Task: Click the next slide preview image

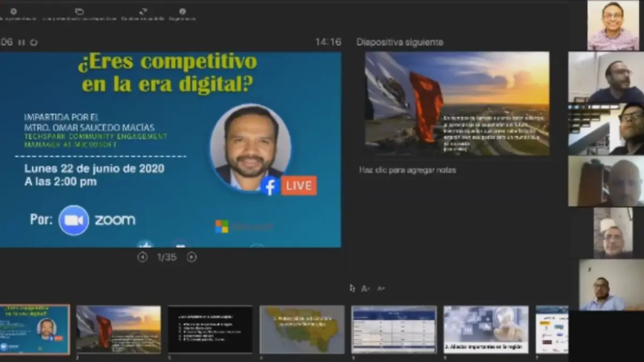Action: click(457, 104)
